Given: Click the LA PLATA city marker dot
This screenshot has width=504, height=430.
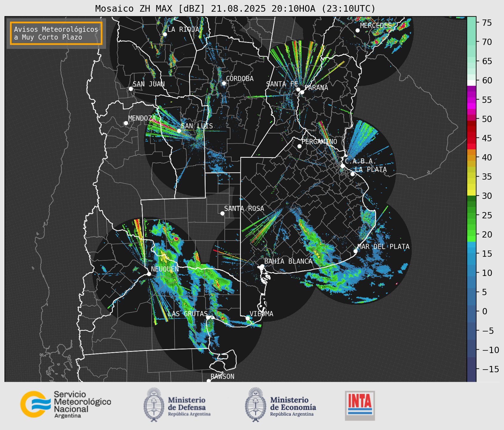Looking at the screenshot, I should tap(353, 174).
